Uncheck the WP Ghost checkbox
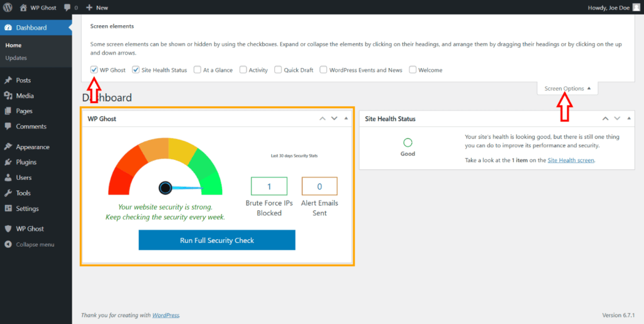The width and height of the screenshot is (644, 324). pyautogui.click(x=94, y=70)
